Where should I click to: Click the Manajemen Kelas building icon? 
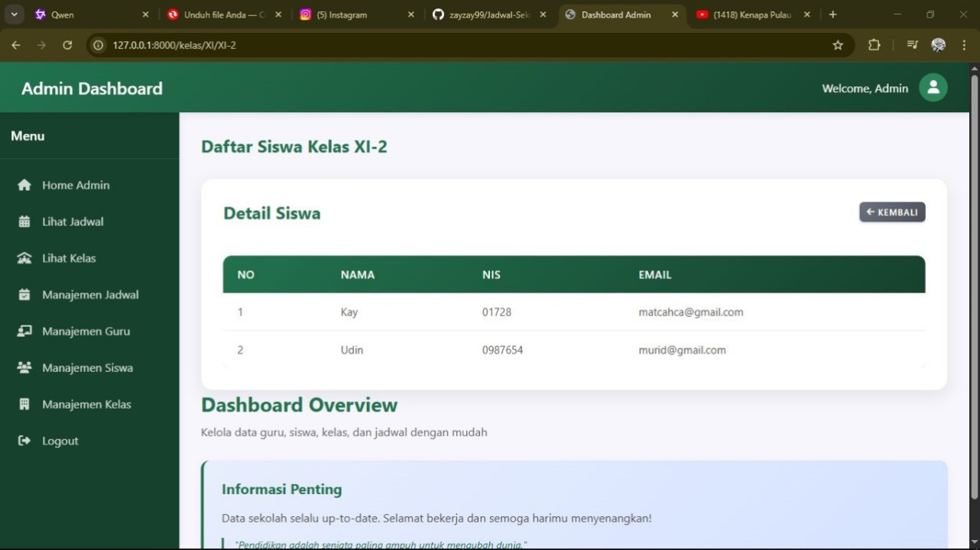[x=24, y=405]
